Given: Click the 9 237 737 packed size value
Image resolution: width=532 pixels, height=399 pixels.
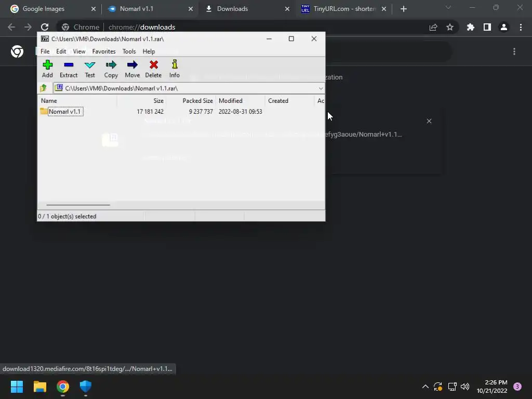Looking at the screenshot, I should (x=201, y=112).
